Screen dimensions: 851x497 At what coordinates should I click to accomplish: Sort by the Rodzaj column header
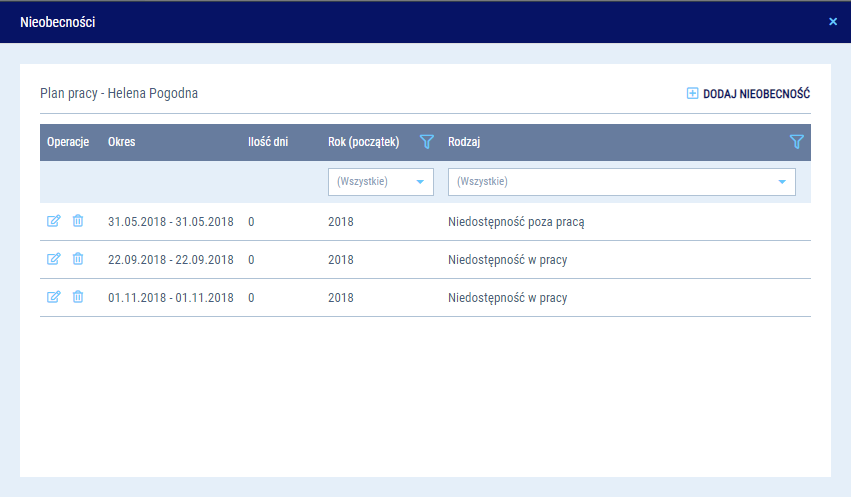click(465, 142)
